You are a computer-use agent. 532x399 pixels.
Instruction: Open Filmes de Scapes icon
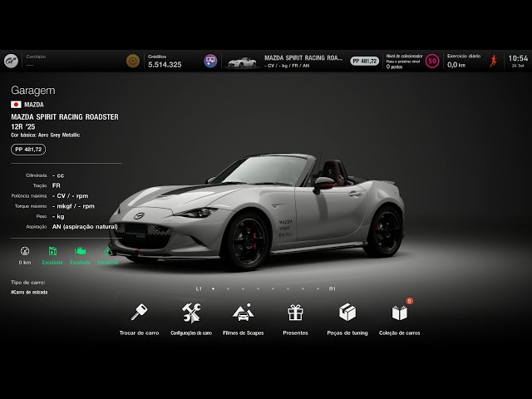coord(244,313)
